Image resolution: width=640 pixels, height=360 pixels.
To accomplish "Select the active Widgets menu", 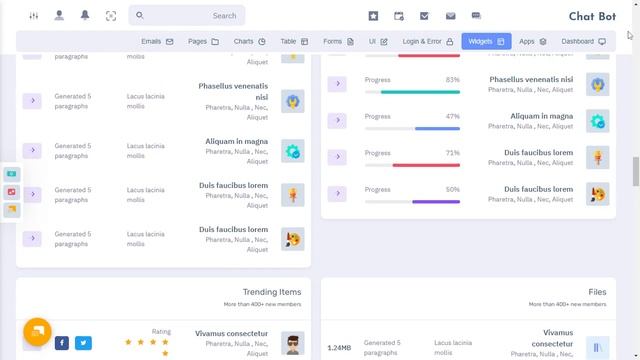I will pyautogui.click(x=486, y=42).
